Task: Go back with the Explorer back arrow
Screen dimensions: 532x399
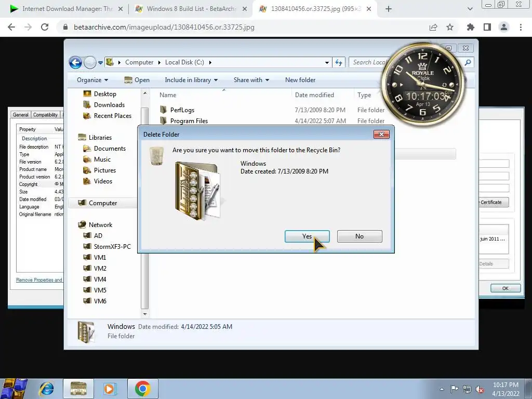Action: (75, 62)
